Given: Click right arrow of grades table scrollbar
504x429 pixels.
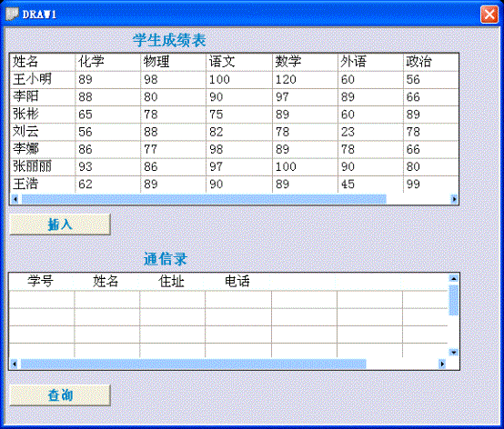Looking at the screenshot, I should (454, 199).
